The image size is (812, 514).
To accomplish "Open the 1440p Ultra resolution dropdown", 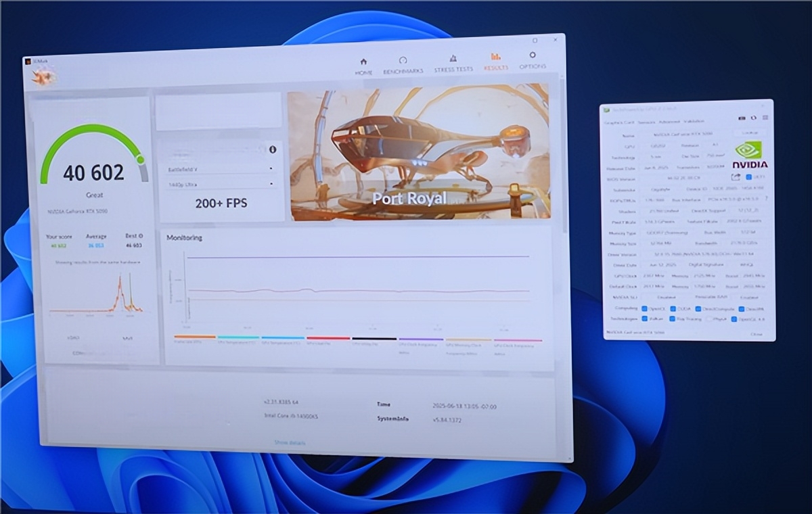I will (221, 184).
